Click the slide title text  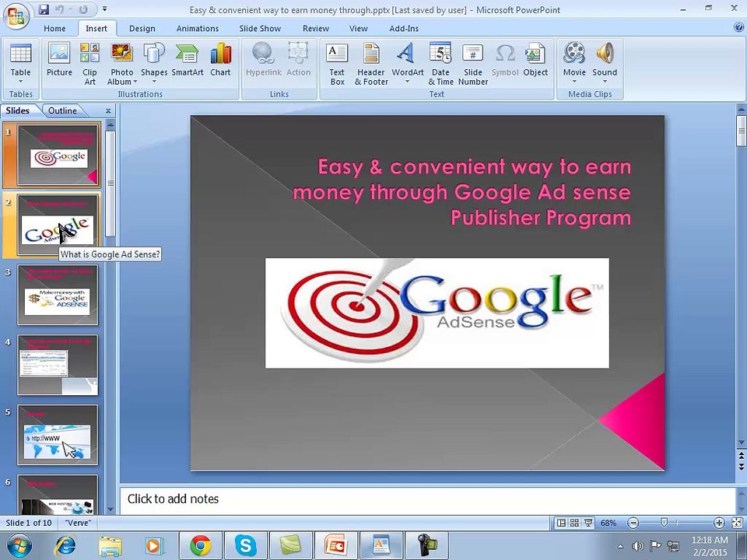point(461,192)
